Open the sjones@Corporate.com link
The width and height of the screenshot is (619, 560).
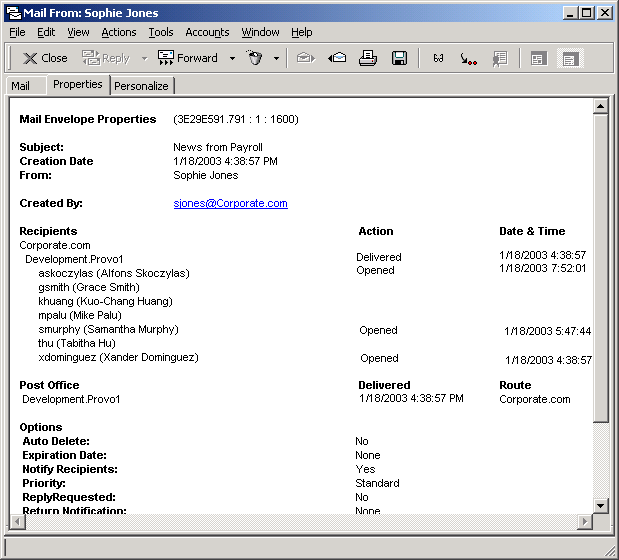point(231,203)
